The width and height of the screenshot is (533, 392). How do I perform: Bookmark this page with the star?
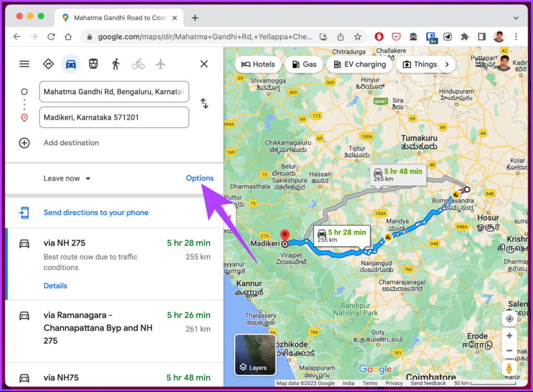pos(358,37)
